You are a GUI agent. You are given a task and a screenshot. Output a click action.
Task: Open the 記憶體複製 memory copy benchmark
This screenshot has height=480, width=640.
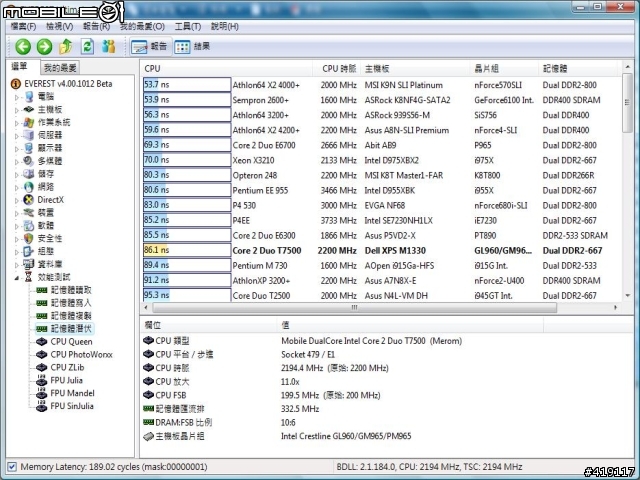71,316
